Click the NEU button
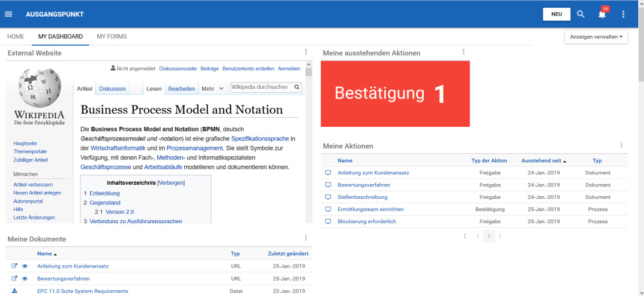Viewport: 644px width, 296px height. tap(556, 14)
